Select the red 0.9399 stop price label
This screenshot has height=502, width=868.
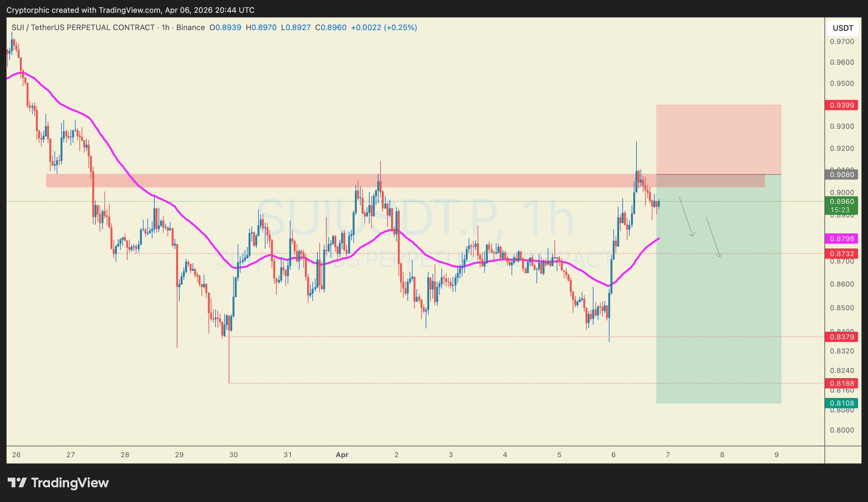(841, 105)
